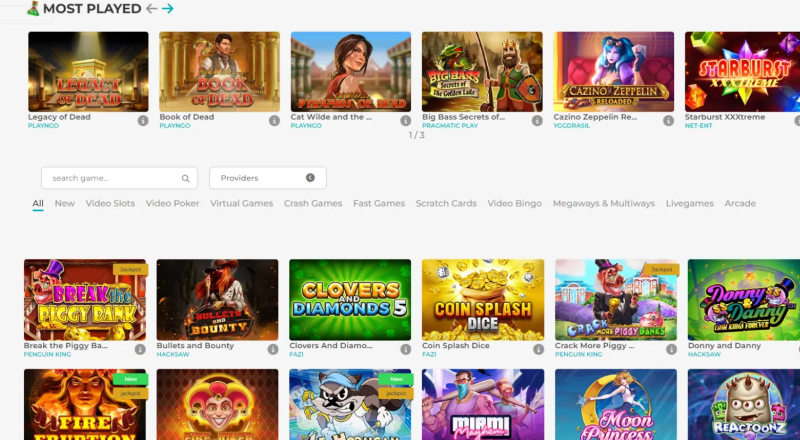This screenshot has width=800, height=440.
Task: Open the Arcade tab
Action: click(x=740, y=203)
